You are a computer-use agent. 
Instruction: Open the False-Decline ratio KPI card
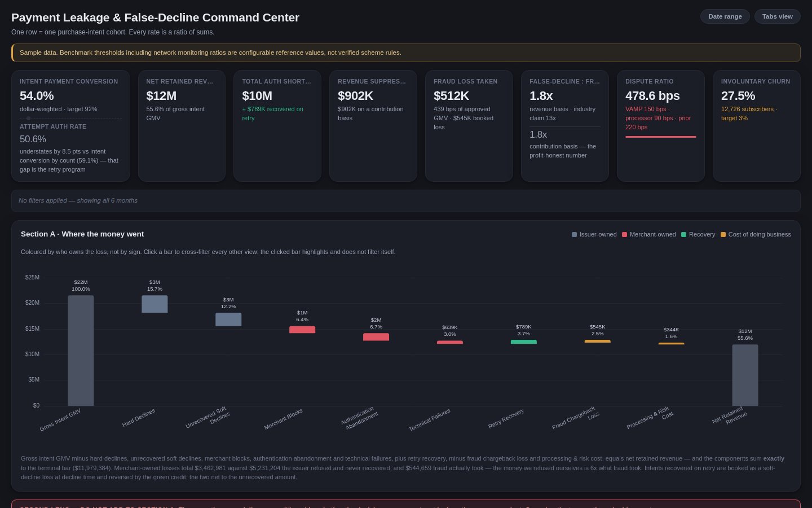[x=565, y=126]
